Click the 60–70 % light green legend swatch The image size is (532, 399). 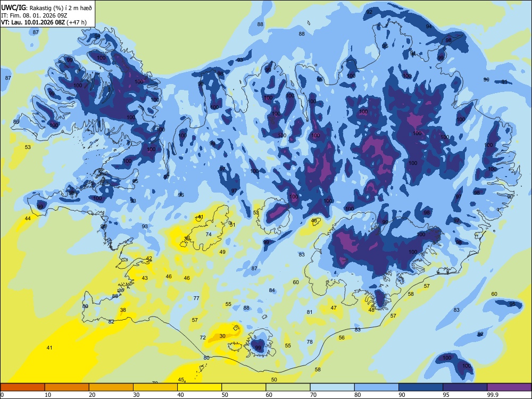point(288,387)
